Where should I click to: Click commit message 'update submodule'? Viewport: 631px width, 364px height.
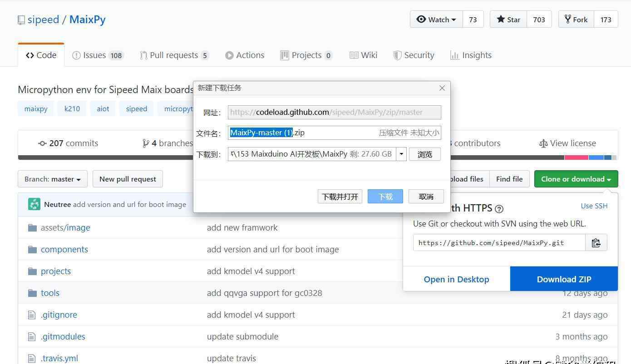pos(243,336)
